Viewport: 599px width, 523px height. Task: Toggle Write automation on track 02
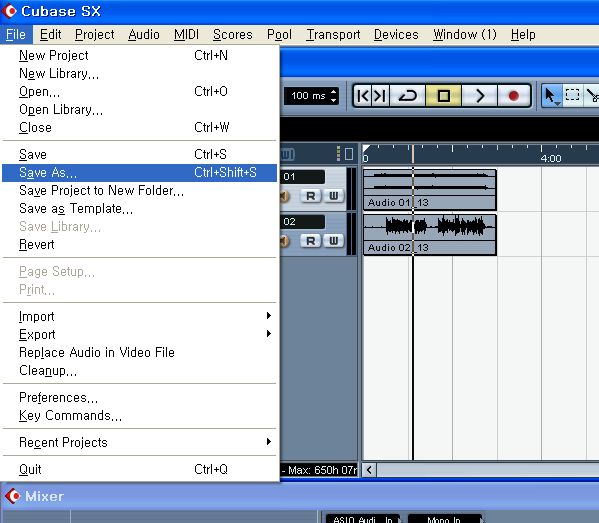click(333, 241)
